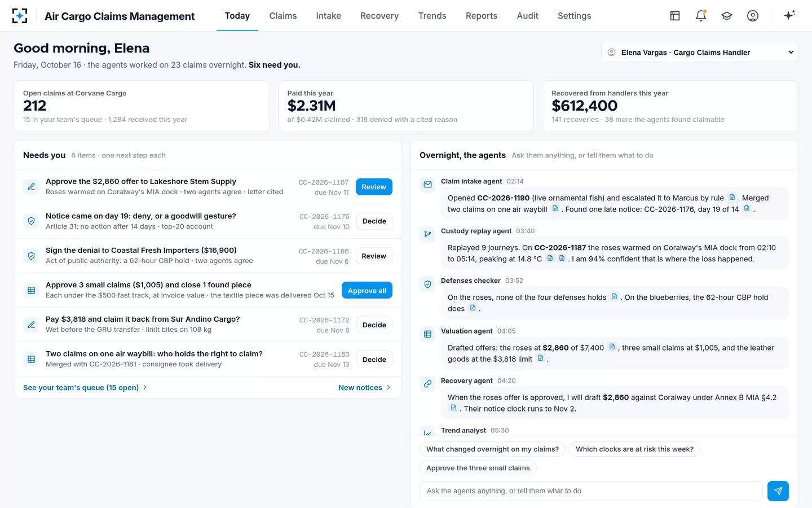Click the table icon on the 3 small claims row
812x508 pixels.
[x=32, y=290]
